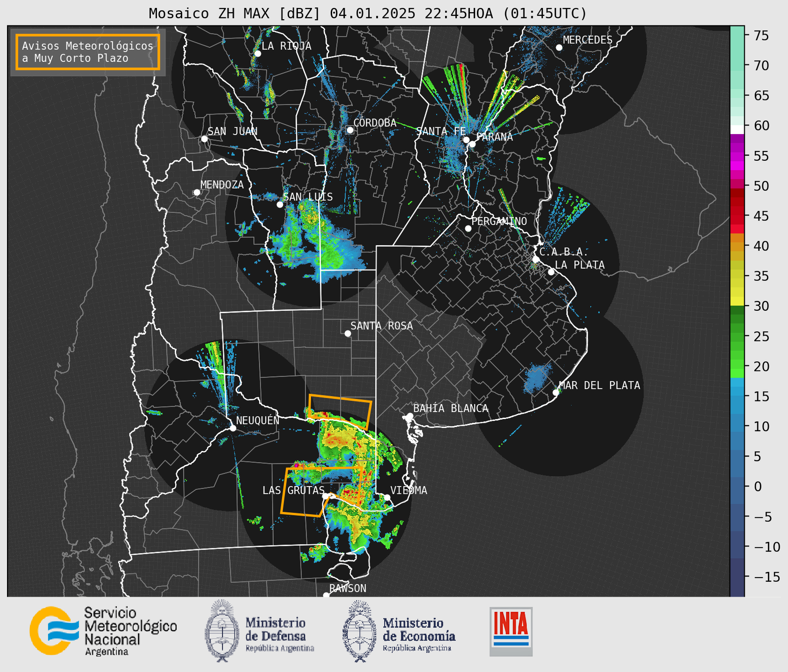Image resolution: width=788 pixels, height=672 pixels.
Task: Select the Rawson city marker
Action: 326,595
